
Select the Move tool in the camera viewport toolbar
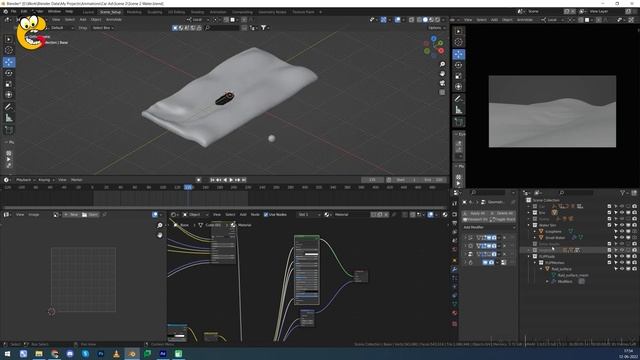pos(459,54)
